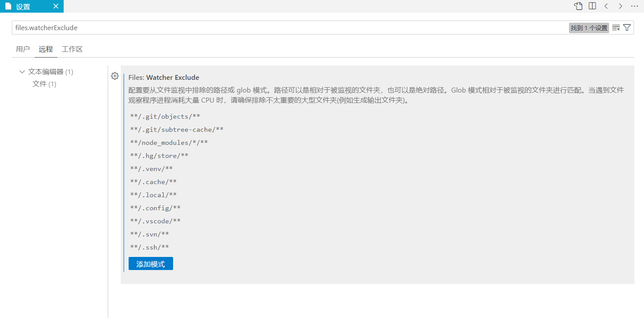Viewport: 644px width, 318px height.
Task: Open the settings filter funnel icon
Action: [627, 27]
